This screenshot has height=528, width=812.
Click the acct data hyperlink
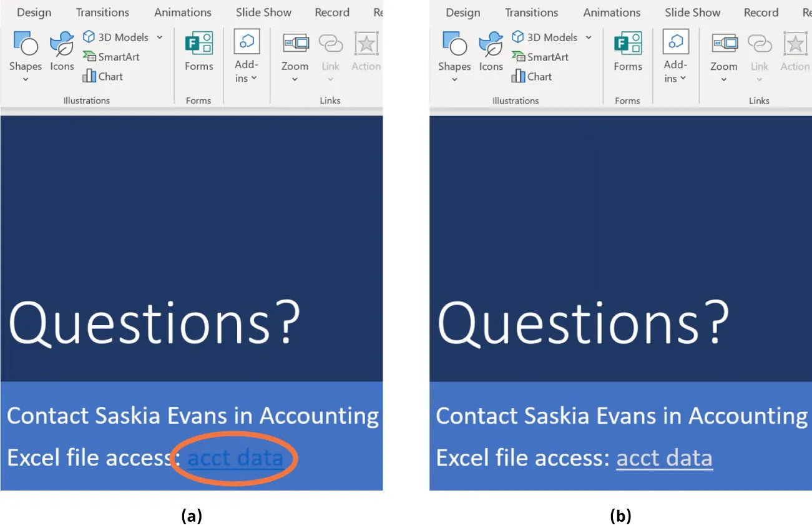pyautogui.click(x=235, y=457)
